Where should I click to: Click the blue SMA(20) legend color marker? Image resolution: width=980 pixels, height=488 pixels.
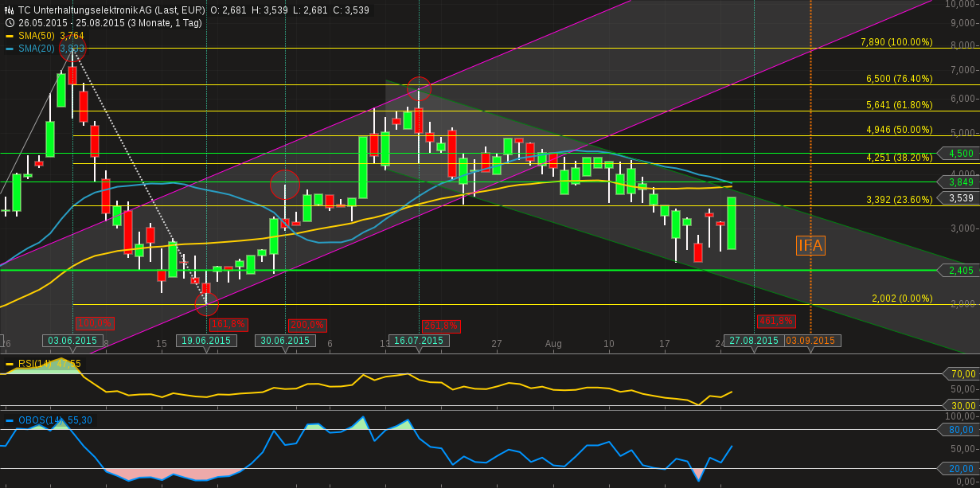click(10, 49)
